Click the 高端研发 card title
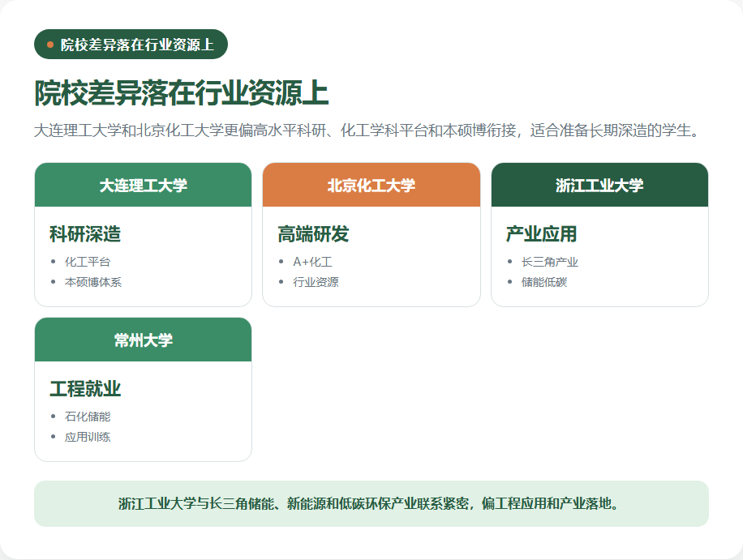Screen dimensions: 743x560 (313, 234)
